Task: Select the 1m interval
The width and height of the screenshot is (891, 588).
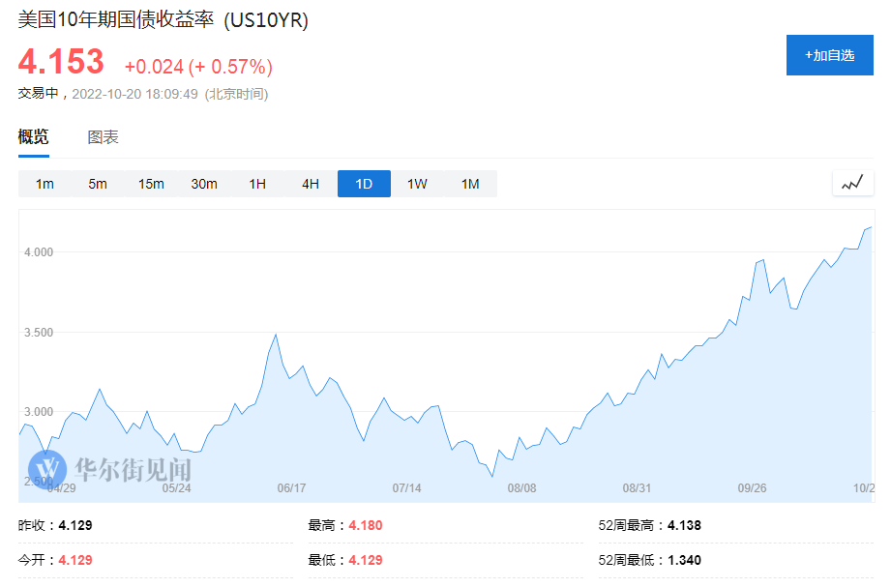Action: tap(45, 184)
